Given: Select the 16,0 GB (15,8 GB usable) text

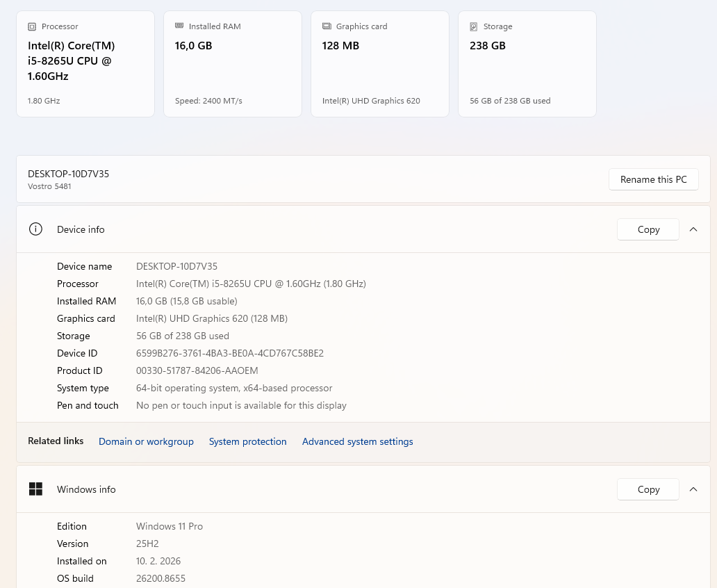Looking at the screenshot, I should [187, 301].
